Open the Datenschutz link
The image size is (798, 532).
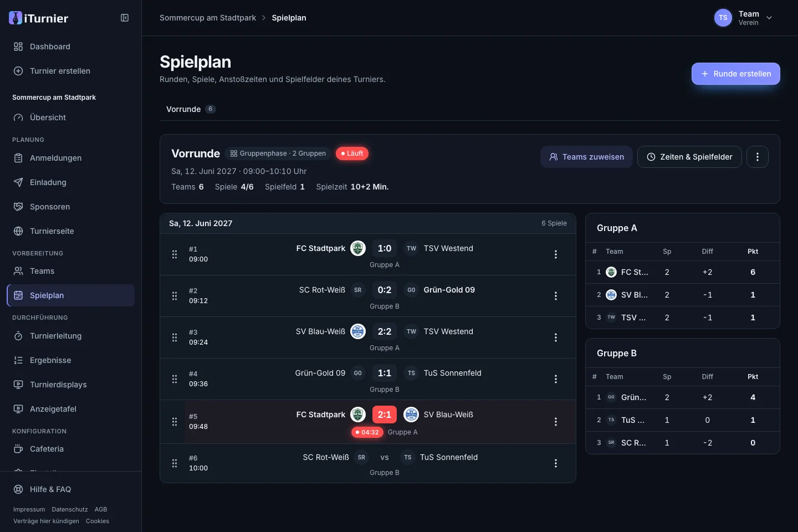[x=70, y=509]
